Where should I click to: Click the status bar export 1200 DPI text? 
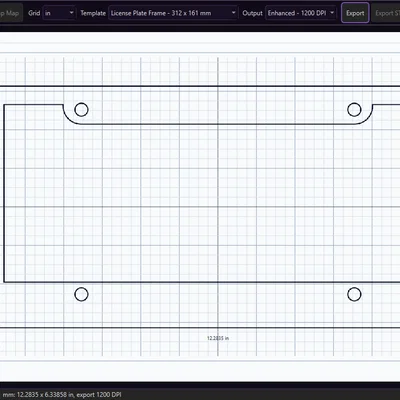(x=99, y=395)
